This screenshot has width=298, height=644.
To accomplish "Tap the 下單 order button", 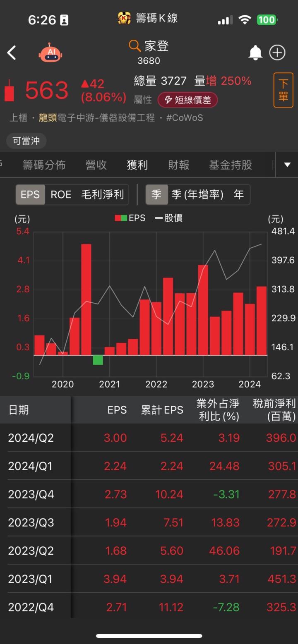I will point(283,90).
